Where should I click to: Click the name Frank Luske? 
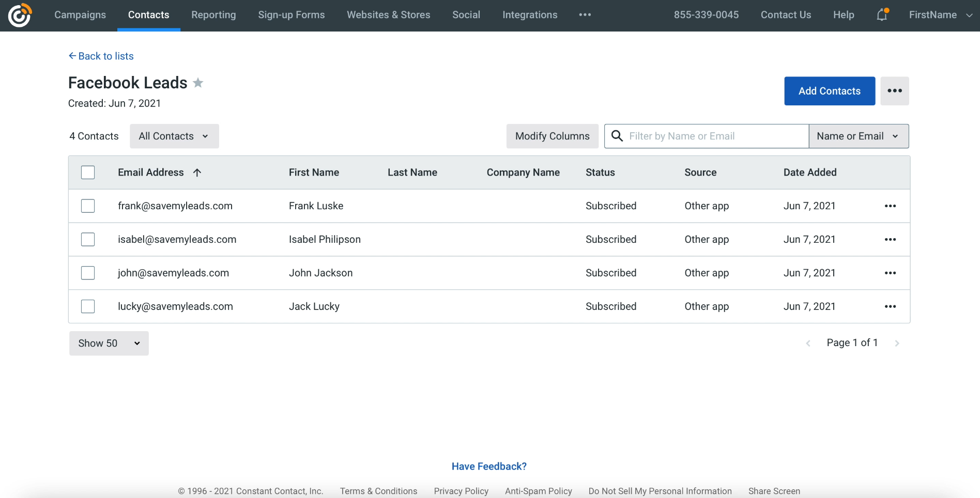[x=316, y=206]
